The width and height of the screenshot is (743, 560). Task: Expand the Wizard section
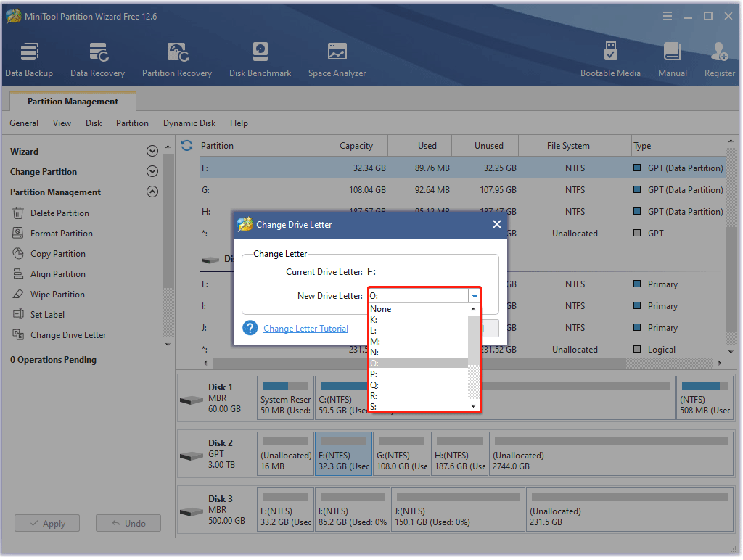(152, 151)
